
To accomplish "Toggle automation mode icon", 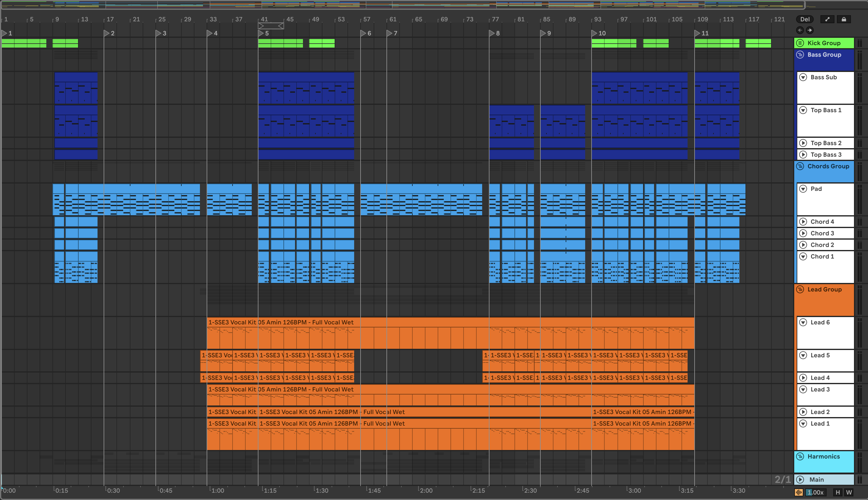I will [x=827, y=19].
